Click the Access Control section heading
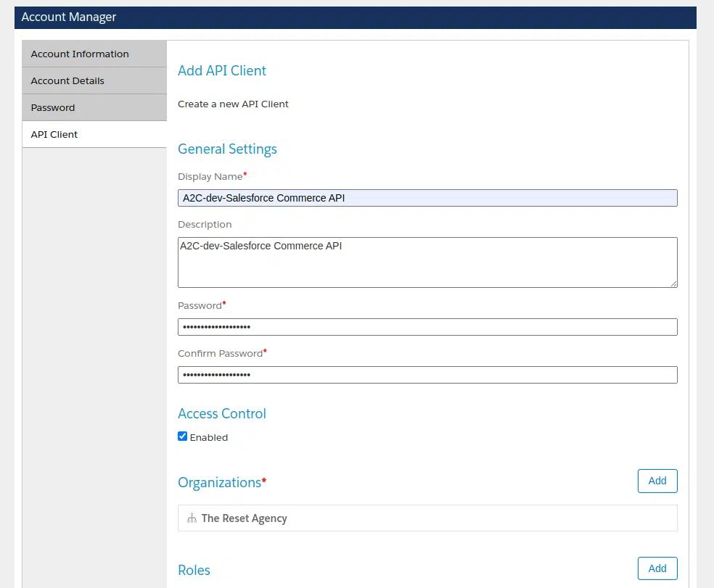This screenshot has height=588, width=714. tap(221, 413)
